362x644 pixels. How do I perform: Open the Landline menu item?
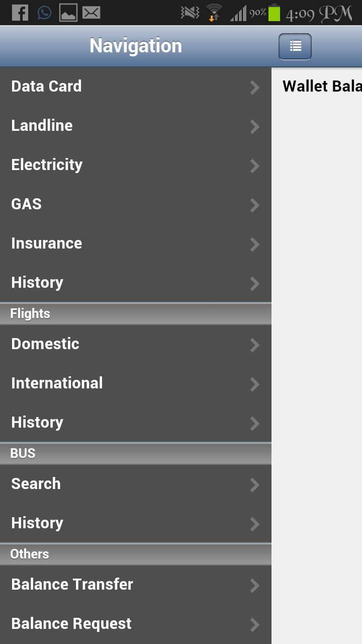(x=42, y=126)
